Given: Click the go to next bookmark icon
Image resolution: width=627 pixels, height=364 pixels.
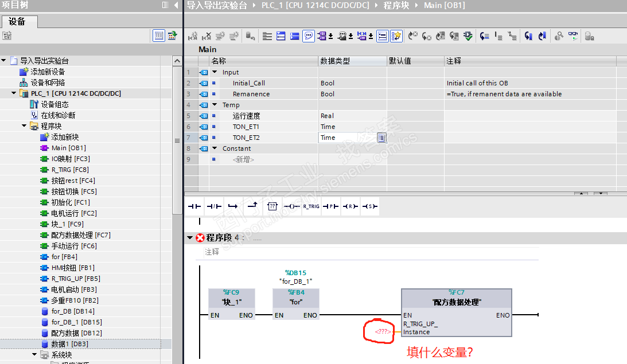Looking at the screenshot, I should pyautogui.click(x=542, y=36).
